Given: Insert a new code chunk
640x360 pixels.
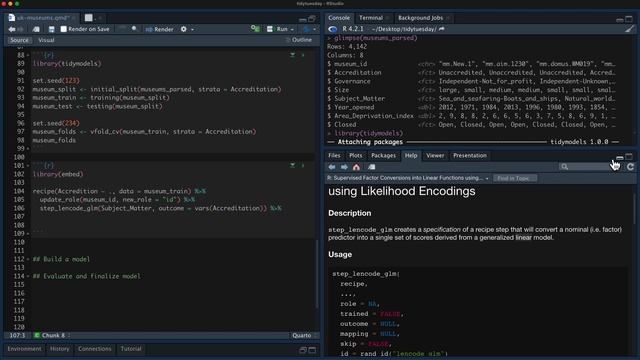Looking at the screenshot, I should (255, 29).
